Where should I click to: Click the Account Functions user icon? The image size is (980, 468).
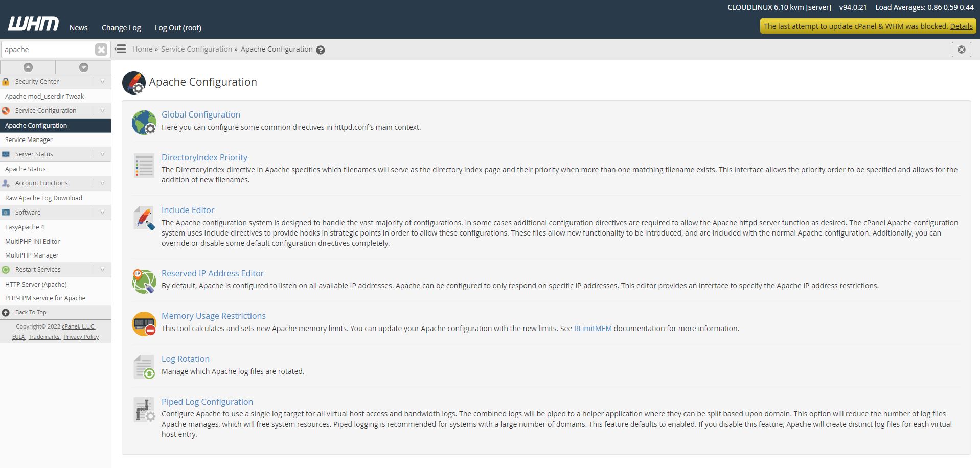6,183
